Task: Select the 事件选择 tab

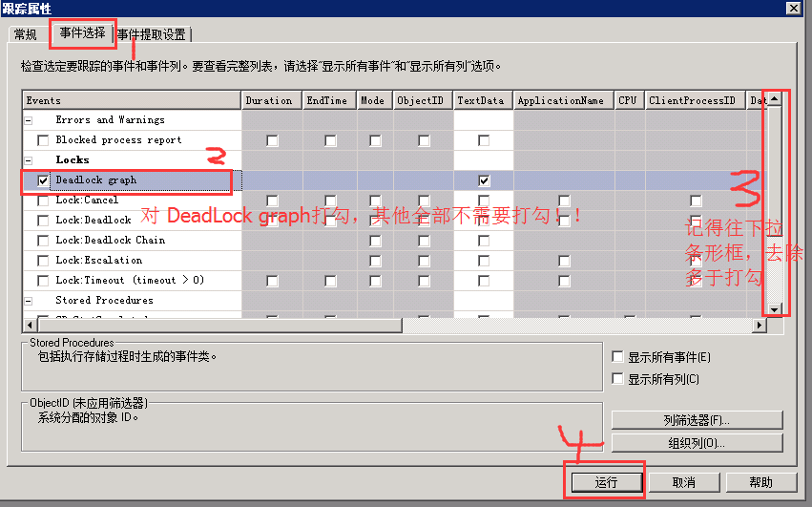Action: [82, 33]
